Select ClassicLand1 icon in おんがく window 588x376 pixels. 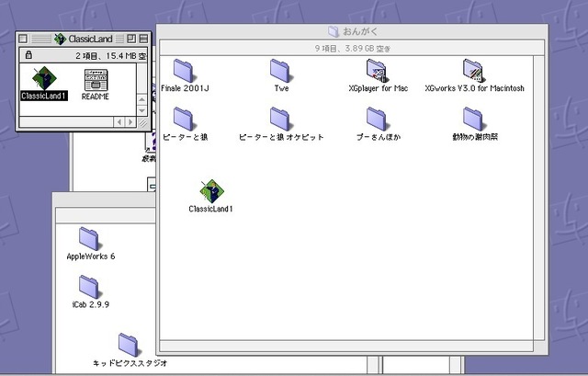(x=212, y=191)
